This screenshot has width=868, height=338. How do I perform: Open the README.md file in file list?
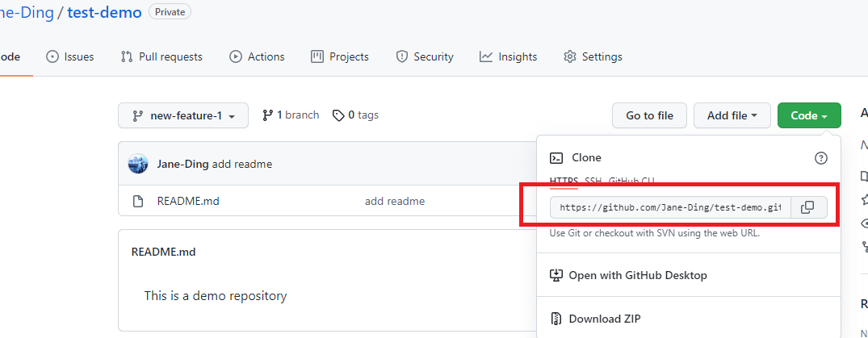point(188,201)
